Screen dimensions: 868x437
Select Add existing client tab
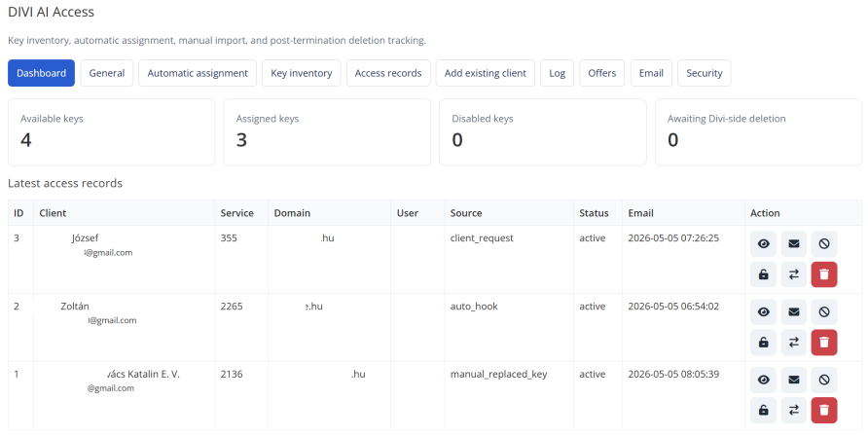(x=486, y=73)
